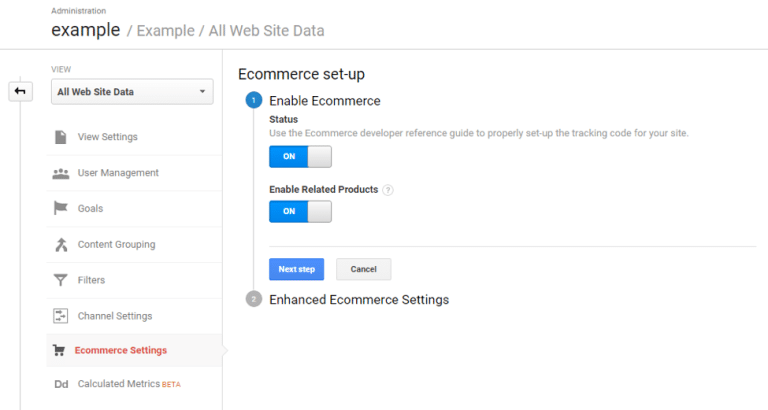The height and width of the screenshot is (410, 768).
Task: Open the All Web Site Data dropdown
Action: (x=132, y=92)
